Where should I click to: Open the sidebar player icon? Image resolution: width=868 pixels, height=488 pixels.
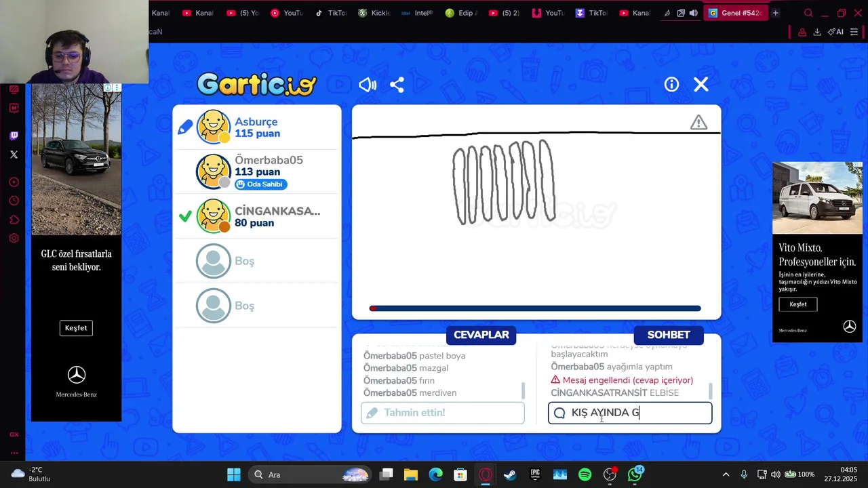[x=14, y=182]
